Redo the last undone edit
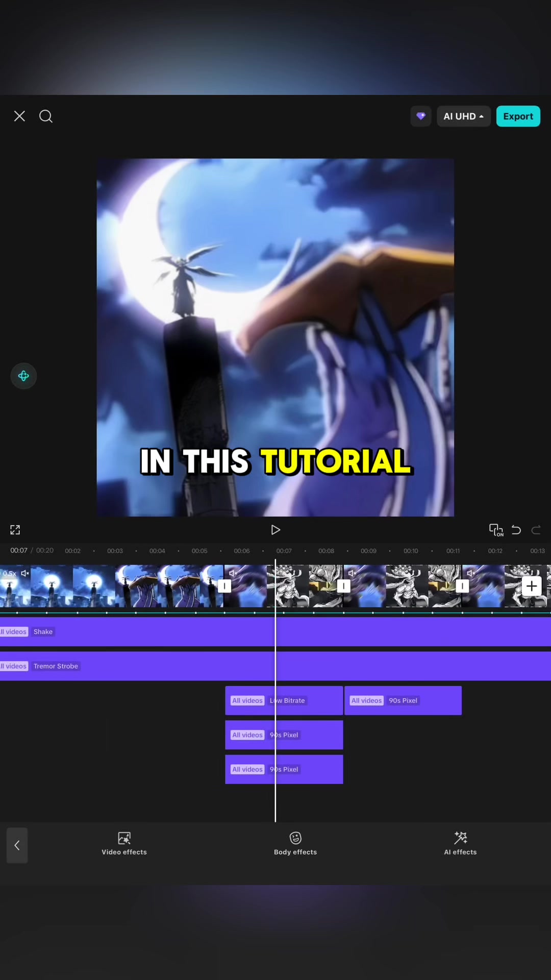Viewport: 551px width, 980px height. 536,530
